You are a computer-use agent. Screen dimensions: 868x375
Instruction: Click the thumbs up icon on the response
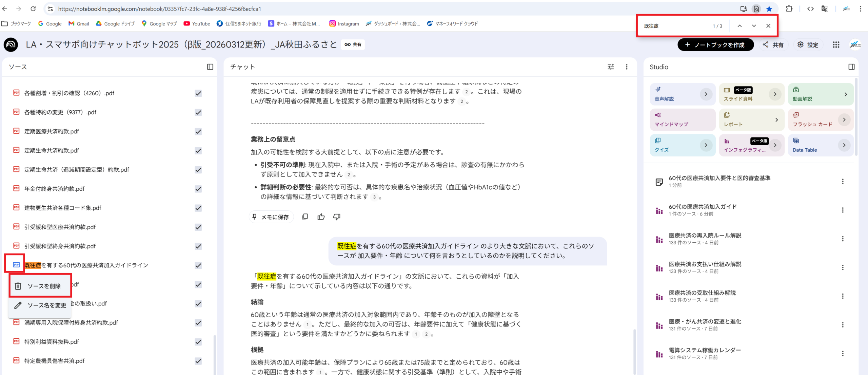[x=321, y=217]
